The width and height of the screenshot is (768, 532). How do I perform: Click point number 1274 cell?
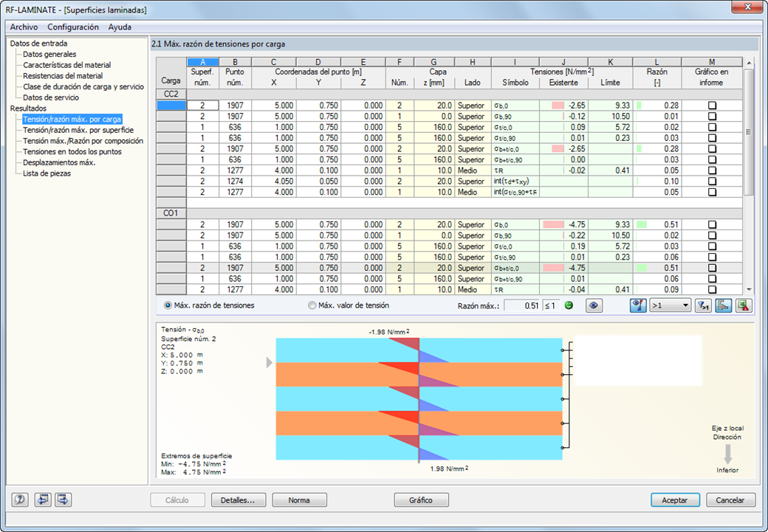235,181
